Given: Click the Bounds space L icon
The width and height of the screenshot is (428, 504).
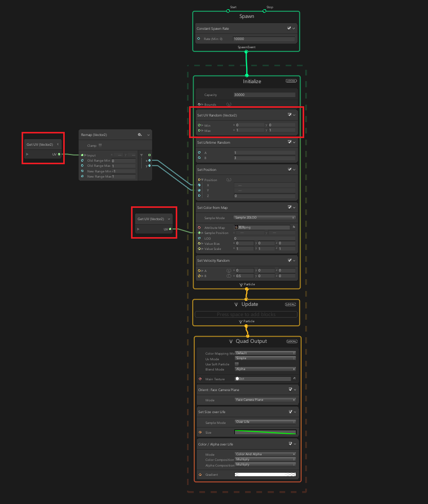Looking at the screenshot, I should tap(229, 104).
